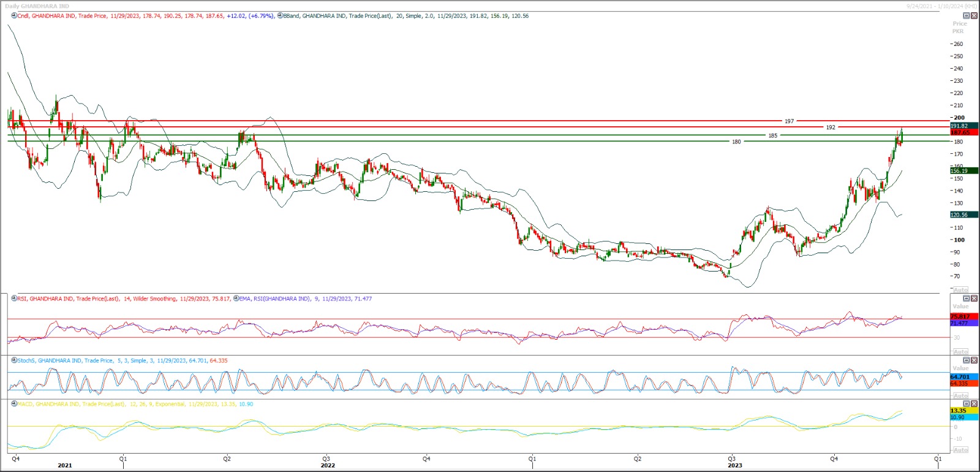Click the RSI indicator legend icon
Screen dimensions: 980x472
13,299
